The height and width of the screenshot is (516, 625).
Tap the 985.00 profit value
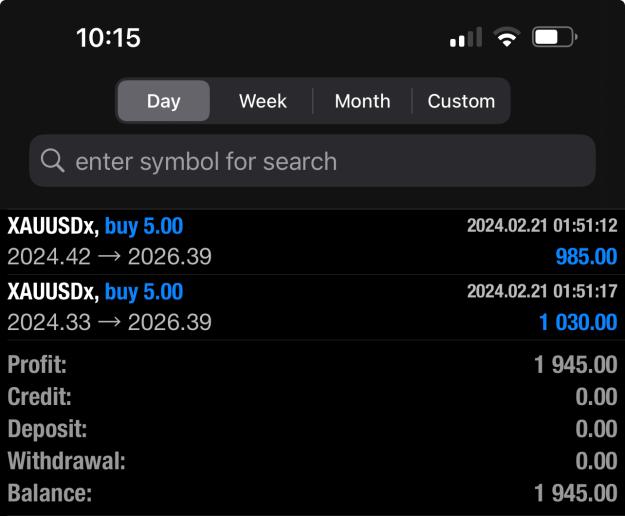click(x=586, y=256)
